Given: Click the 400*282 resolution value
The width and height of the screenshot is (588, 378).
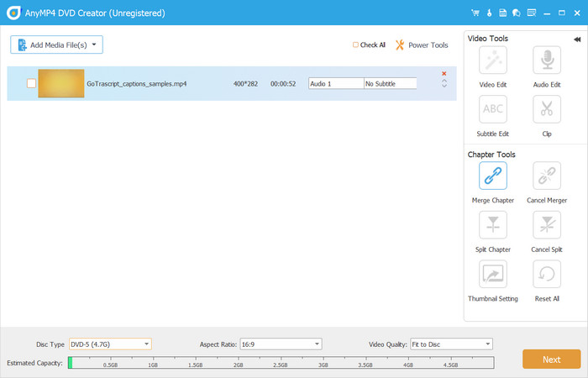Looking at the screenshot, I should click(245, 84).
